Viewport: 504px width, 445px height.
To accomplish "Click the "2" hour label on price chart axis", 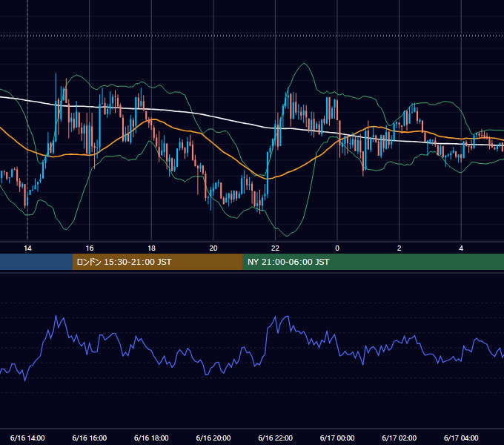I will tap(399, 248).
